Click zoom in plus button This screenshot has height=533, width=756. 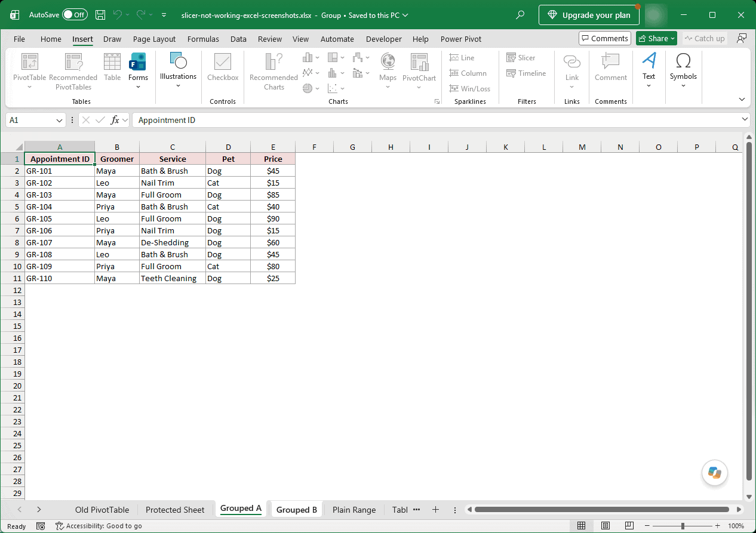point(717,526)
